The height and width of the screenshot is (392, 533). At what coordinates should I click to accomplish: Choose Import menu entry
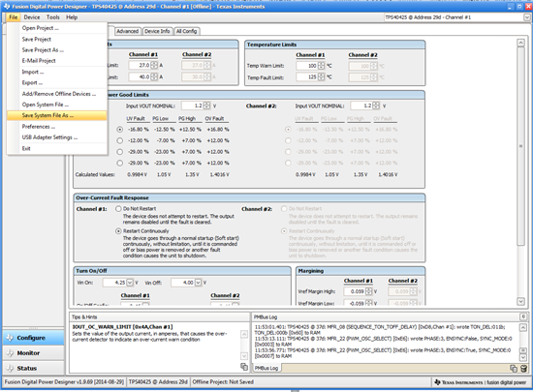[57, 72]
